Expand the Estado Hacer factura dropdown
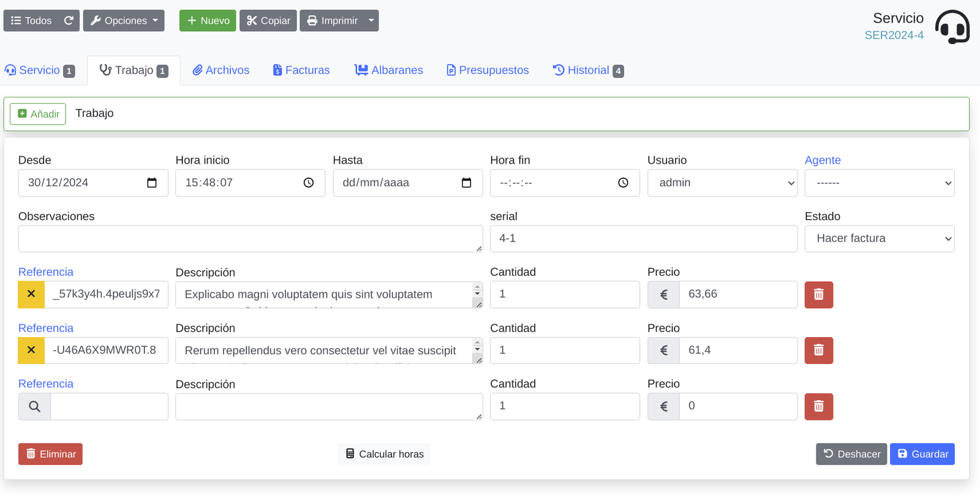 tap(880, 238)
